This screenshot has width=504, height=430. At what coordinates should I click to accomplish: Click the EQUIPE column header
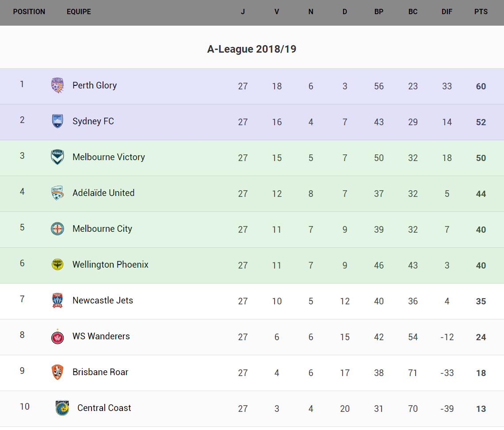click(79, 12)
